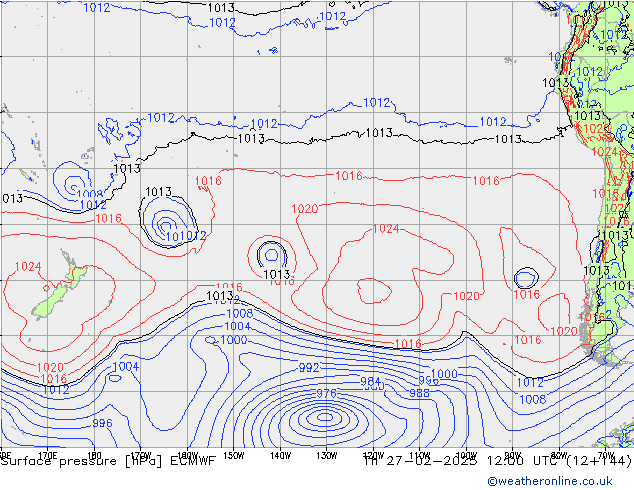Click the 170W longitude label

tap(141, 456)
